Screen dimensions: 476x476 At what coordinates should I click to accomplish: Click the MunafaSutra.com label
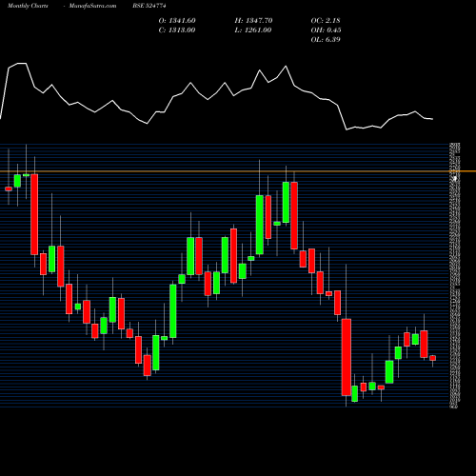pos(92,6)
